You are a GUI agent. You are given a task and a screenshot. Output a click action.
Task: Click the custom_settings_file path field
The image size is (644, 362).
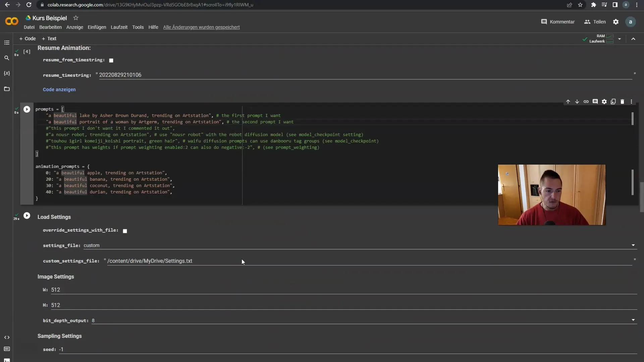pos(369,261)
